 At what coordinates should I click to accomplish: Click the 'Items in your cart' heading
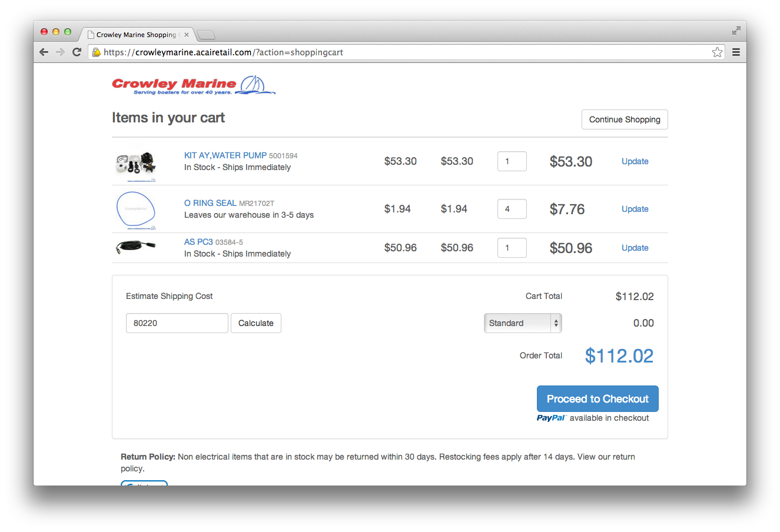pos(168,118)
